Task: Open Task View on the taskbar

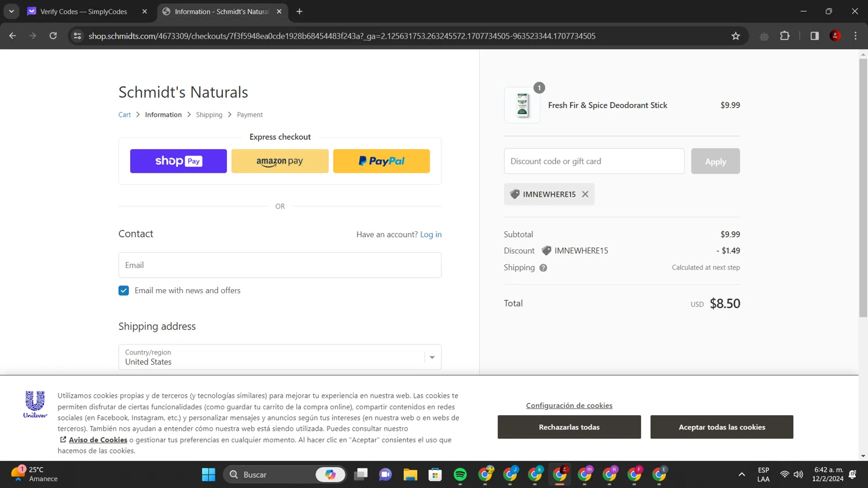Action: (x=361, y=475)
